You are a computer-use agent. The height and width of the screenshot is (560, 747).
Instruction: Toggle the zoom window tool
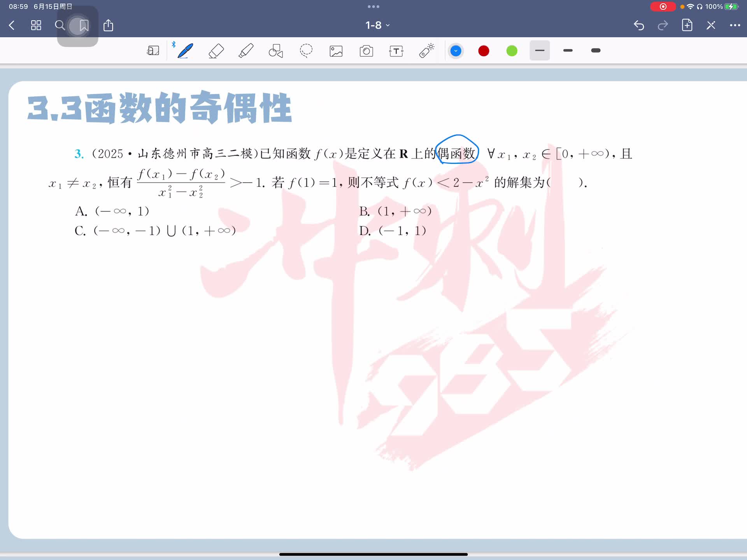click(153, 51)
